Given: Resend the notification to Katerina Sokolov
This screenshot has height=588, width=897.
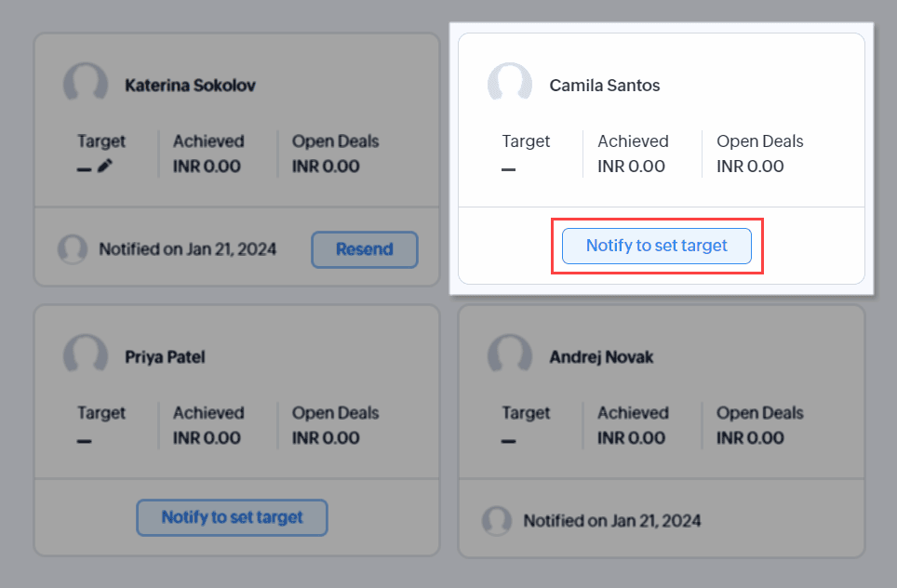Looking at the screenshot, I should click(x=364, y=249).
